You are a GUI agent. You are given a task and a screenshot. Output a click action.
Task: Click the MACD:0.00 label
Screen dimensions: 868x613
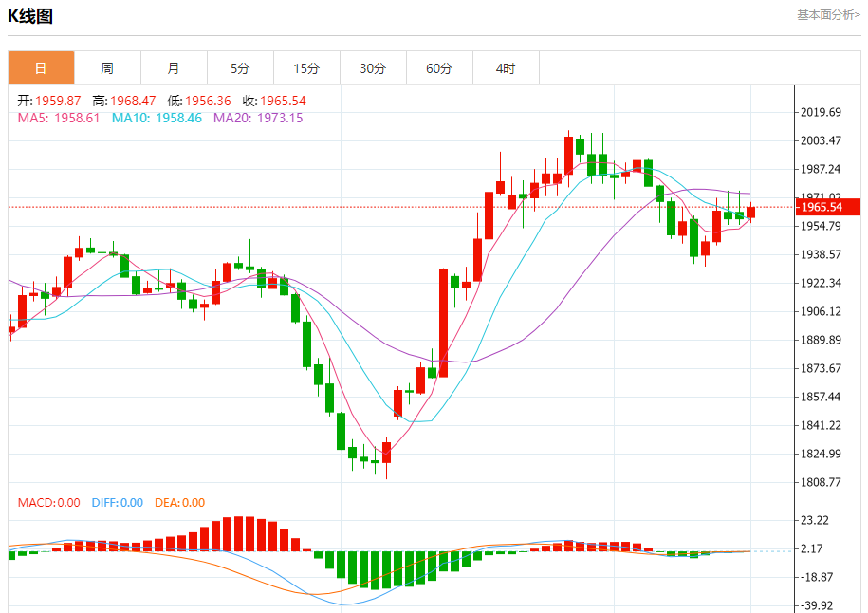(x=48, y=503)
